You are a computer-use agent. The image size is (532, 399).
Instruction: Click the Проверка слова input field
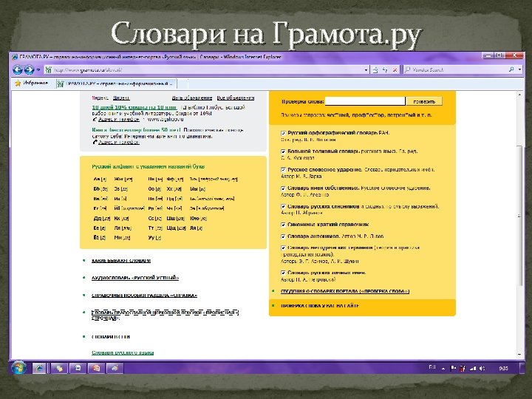point(365,101)
